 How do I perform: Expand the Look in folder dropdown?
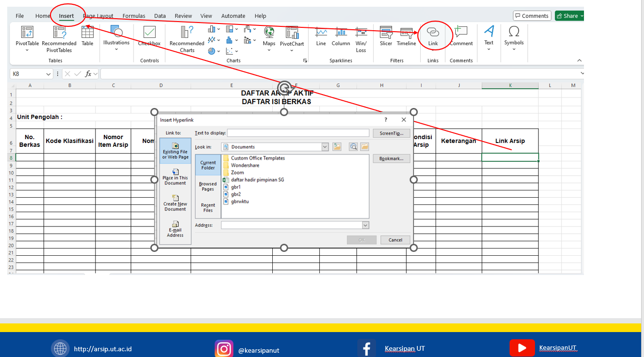325,147
